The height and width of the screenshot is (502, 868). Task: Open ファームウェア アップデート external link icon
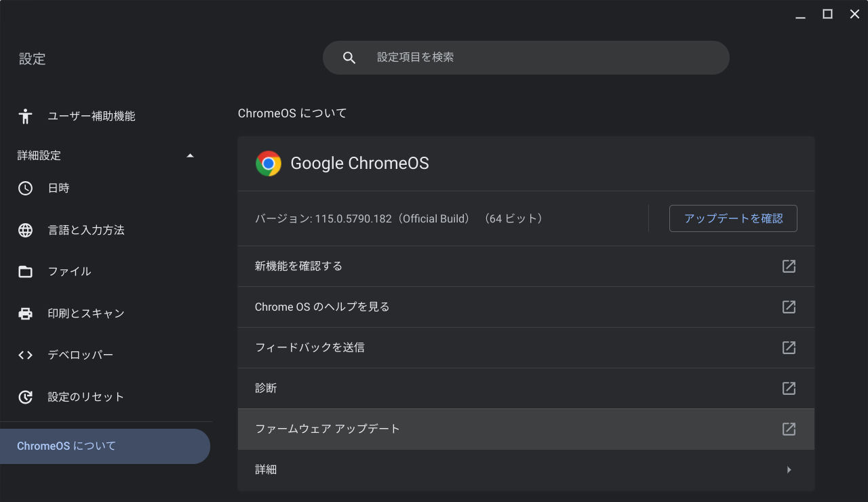(x=789, y=429)
